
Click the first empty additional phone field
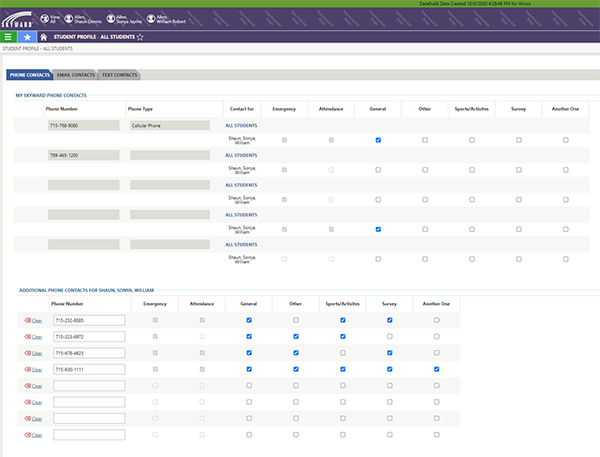pyautogui.click(x=89, y=386)
